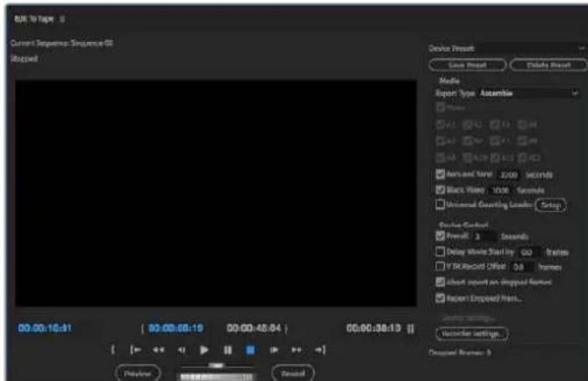The width and height of the screenshot is (588, 381).
Task: Click the Current Sequence label text
Action: (x=62, y=43)
